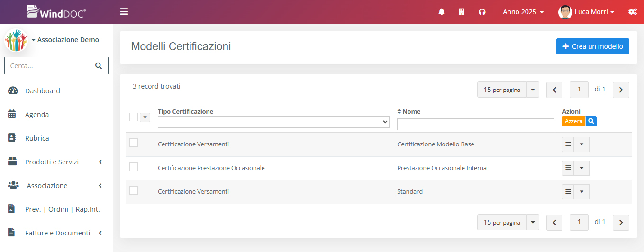This screenshot has height=252, width=644.
Task: Click the search magnifier in sidebar
Action: click(99, 66)
